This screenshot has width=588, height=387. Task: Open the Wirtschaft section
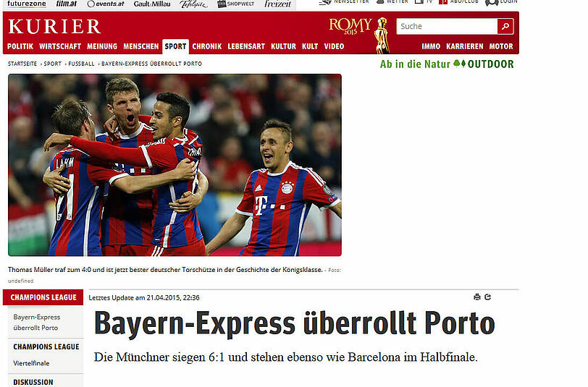60,46
